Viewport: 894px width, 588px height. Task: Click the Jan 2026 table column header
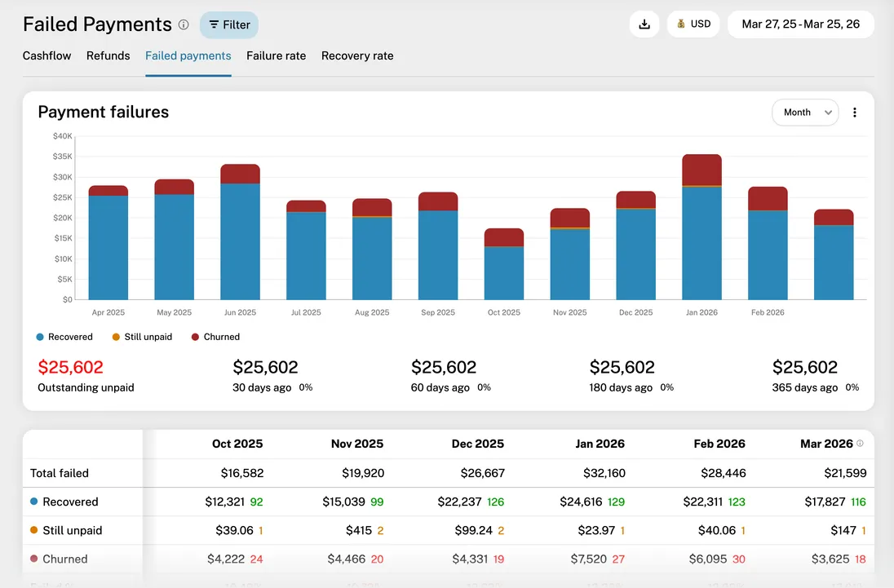(x=600, y=444)
